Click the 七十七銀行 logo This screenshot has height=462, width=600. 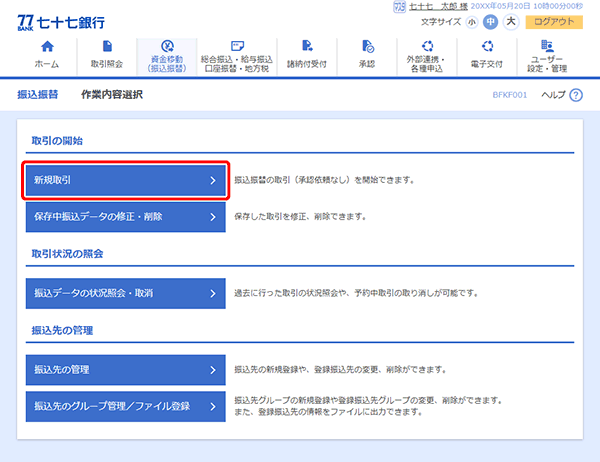(60, 21)
